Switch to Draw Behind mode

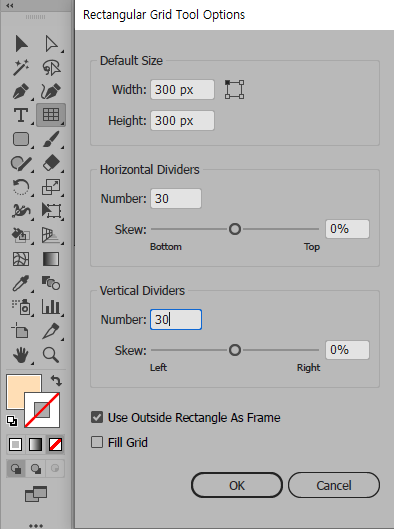coord(36,468)
